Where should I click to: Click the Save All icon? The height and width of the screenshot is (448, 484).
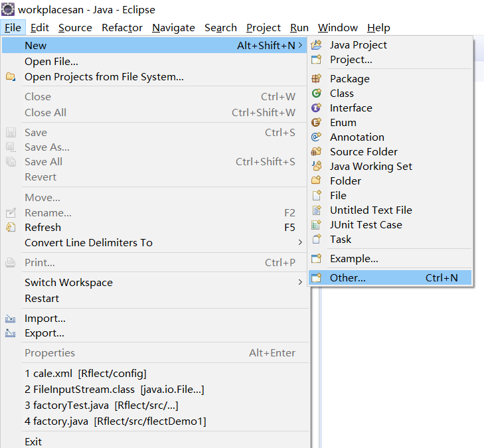pos(11,162)
